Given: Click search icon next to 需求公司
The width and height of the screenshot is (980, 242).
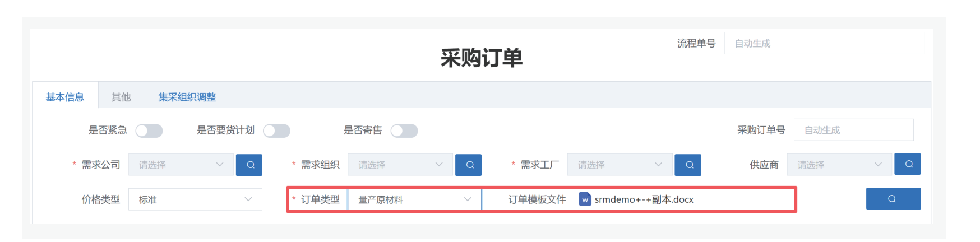Looking at the screenshot, I should click(249, 165).
